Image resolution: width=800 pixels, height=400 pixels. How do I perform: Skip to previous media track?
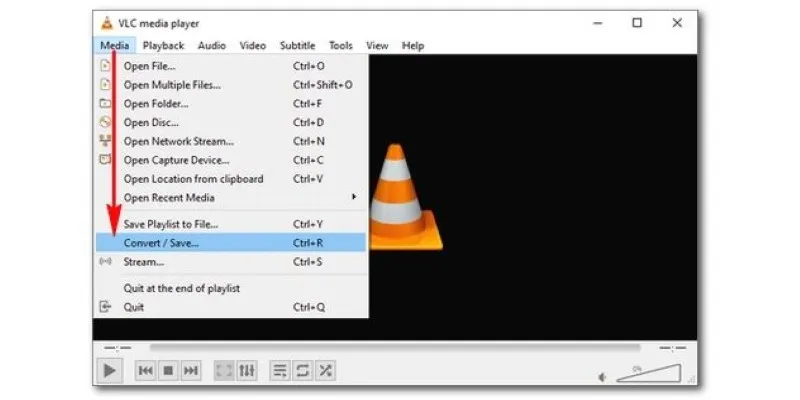click(x=145, y=371)
